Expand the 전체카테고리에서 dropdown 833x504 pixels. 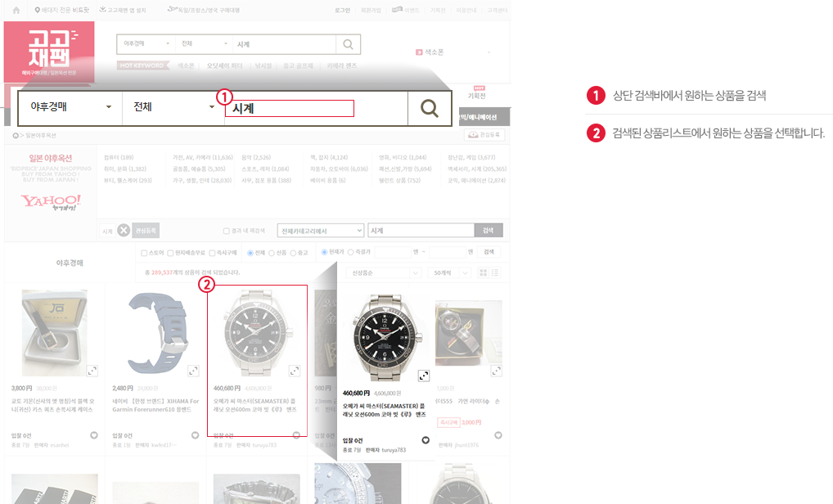[320, 231]
